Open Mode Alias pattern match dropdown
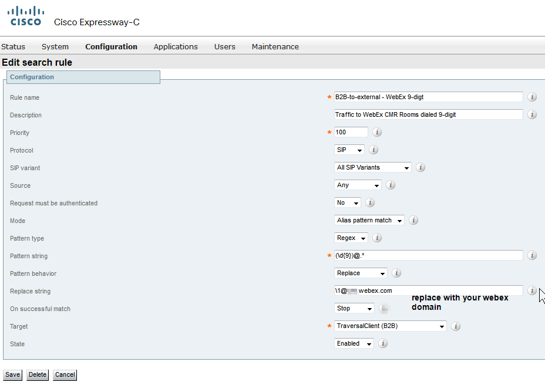The height and width of the screenshot is (392, 545). pos(369,220)
